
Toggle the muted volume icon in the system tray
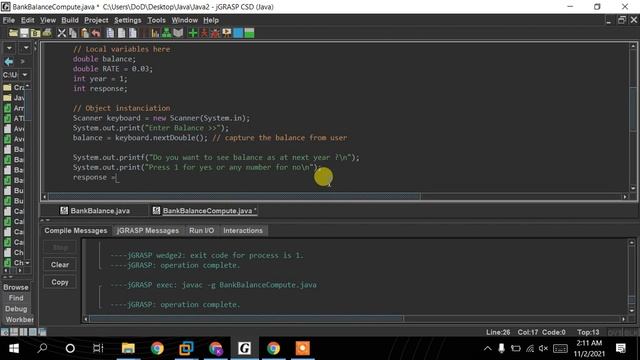[543, 348]
